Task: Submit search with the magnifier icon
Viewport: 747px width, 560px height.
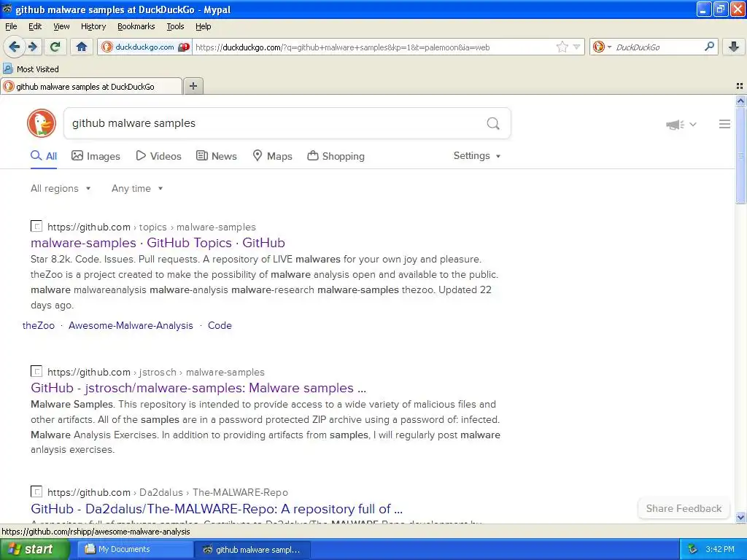Action: [493, 124]
